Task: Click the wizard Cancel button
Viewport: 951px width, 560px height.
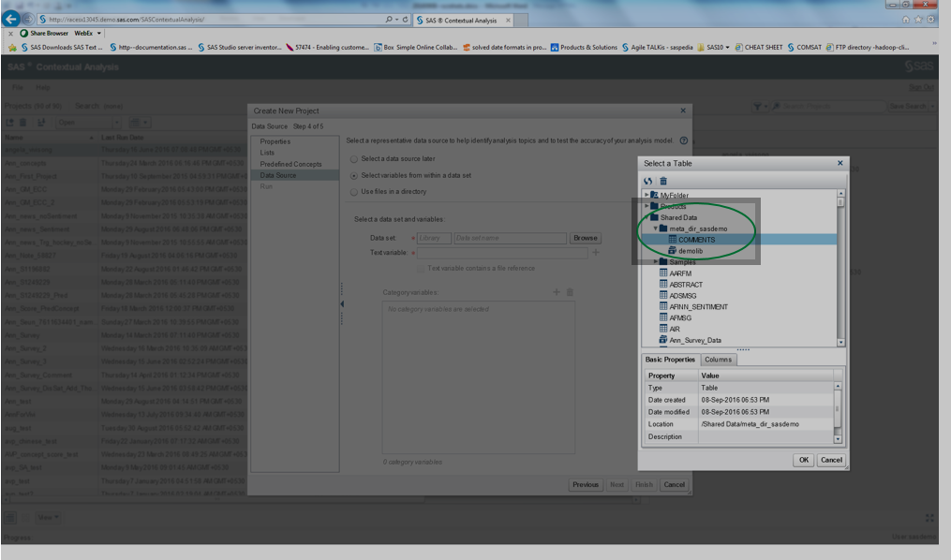Action: click(x=674, y=484)
